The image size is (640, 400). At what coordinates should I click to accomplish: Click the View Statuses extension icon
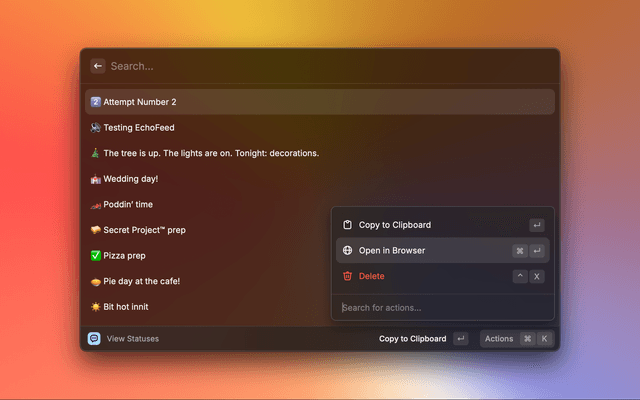point(94,339)
